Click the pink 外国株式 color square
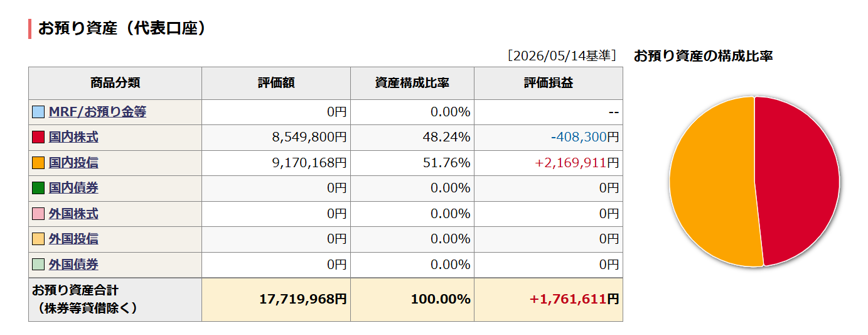This screenshot has height=335, width=868. click(38, 214)
